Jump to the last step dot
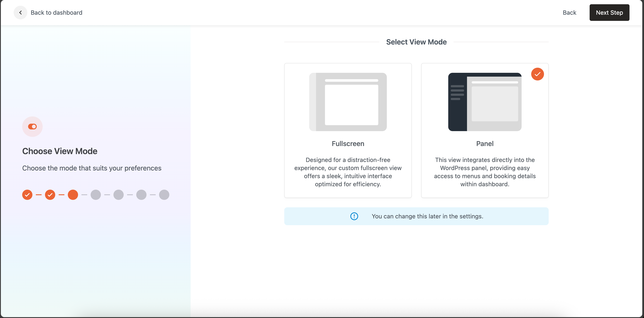The height and width of the screenshot is (318, 644). point(164,195)
